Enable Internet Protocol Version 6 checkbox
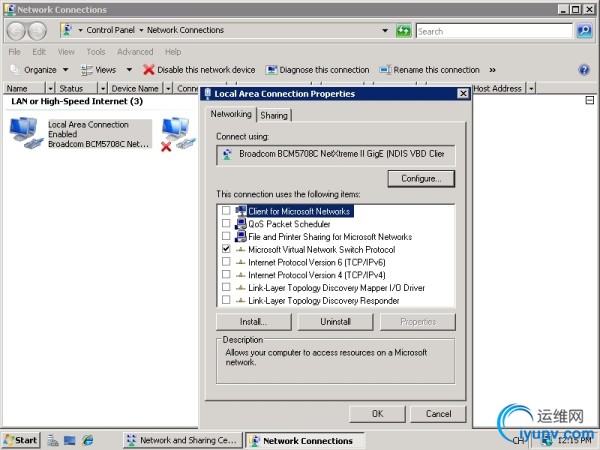Screen dimensions: 600x450 click(226, 261)
